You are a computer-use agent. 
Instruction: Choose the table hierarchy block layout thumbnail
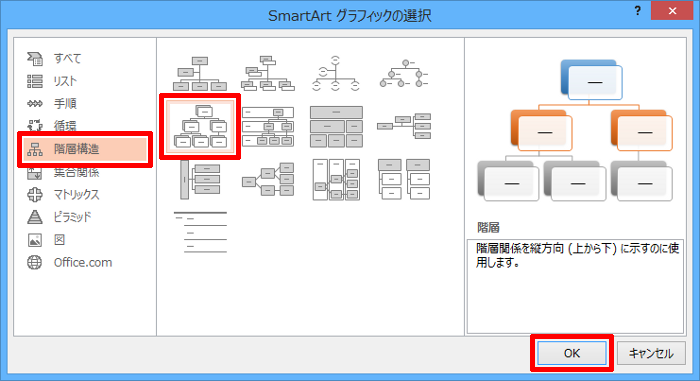(336, 127)
